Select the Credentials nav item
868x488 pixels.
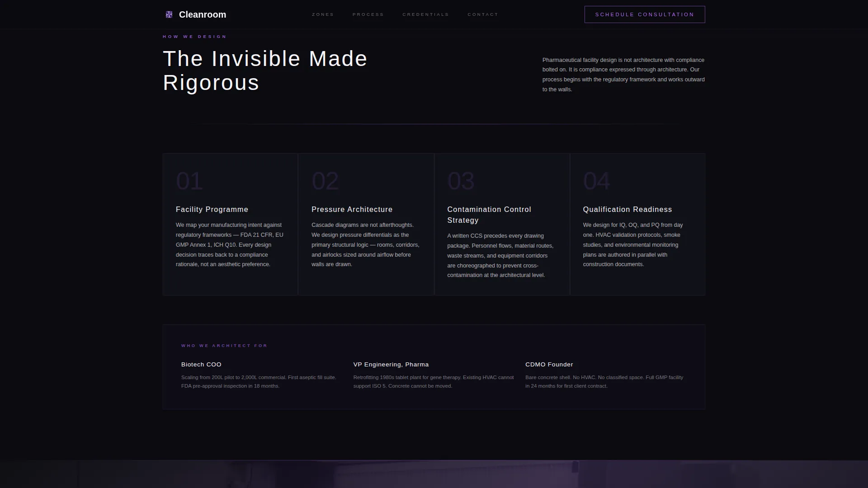point(426,14)
